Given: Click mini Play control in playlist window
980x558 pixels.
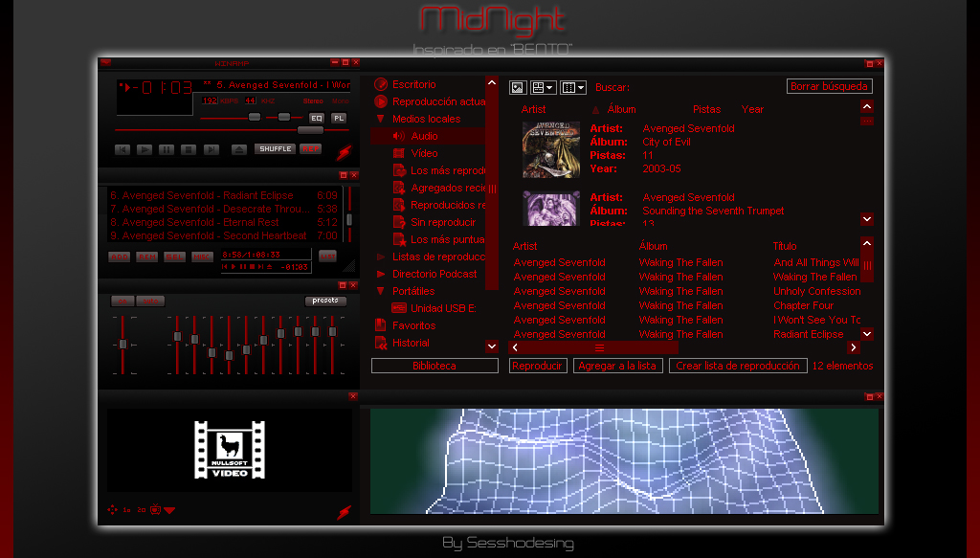Looking at the screenshot, I should [x=234, y=267].
